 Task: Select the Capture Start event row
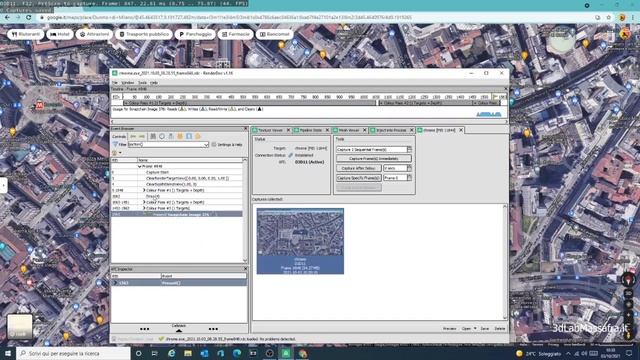(177, 172)
